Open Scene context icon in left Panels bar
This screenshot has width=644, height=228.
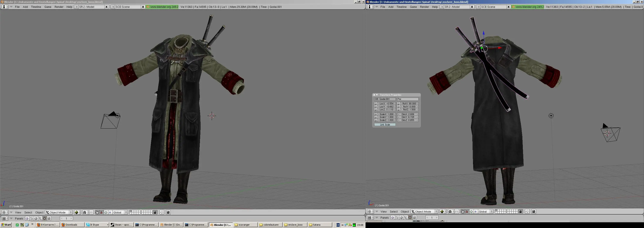[49, 218]
